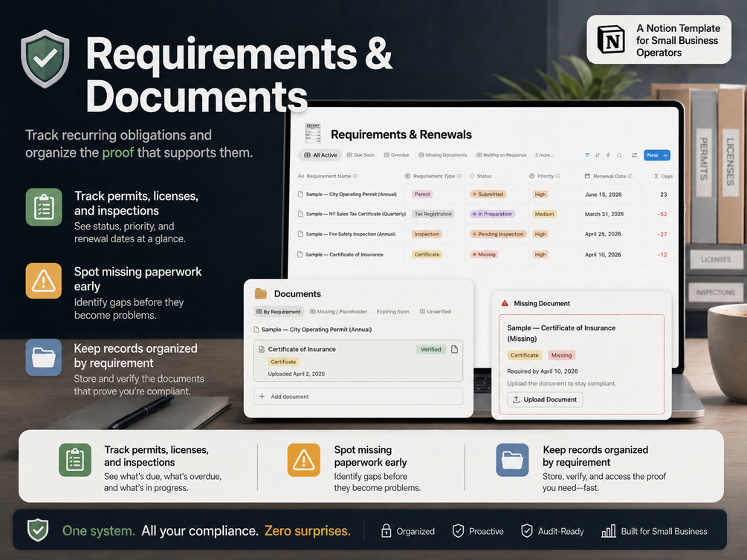
Task: Click the page icon of City Operating Permit row
Action: [x=300, y=195]
